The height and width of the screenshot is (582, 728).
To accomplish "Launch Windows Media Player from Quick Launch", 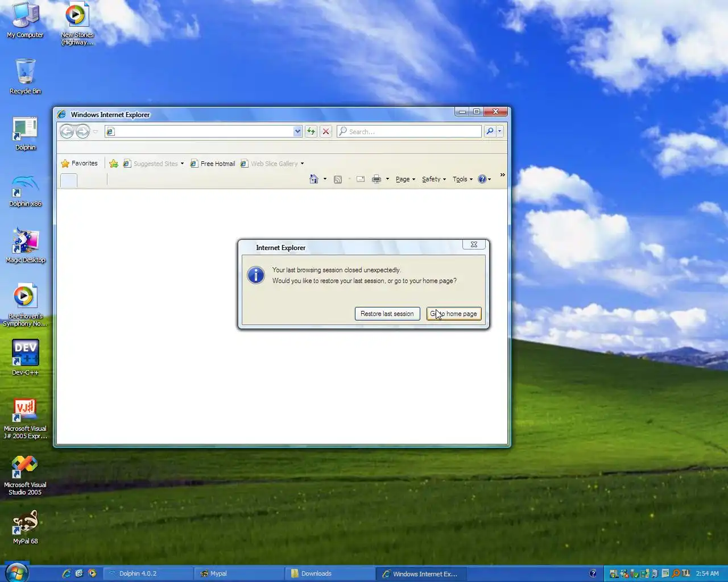I will (92, 573).
